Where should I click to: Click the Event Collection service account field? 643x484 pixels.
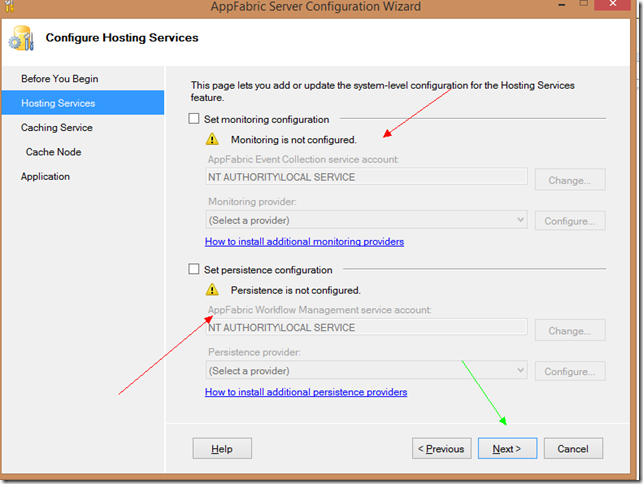pyautogui.click(x=366, y=177)
